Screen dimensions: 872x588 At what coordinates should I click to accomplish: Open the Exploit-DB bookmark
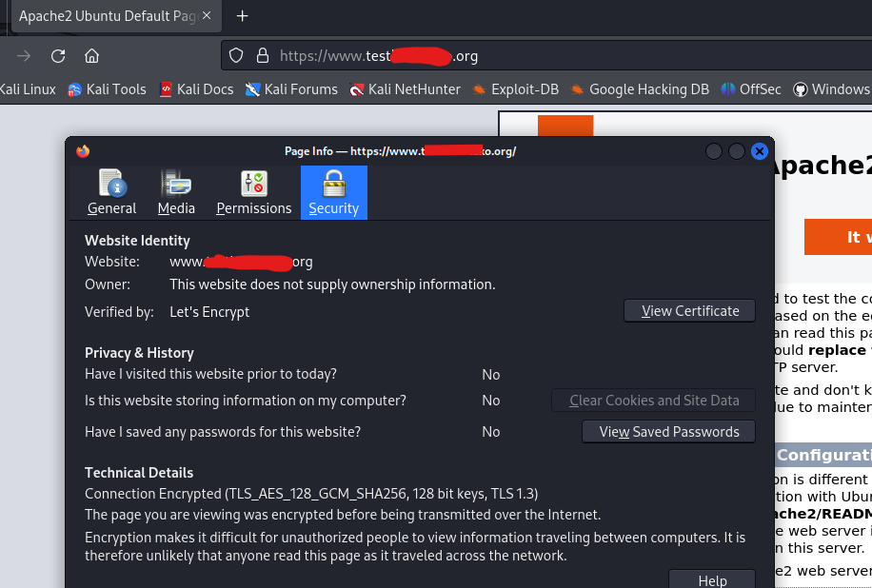(x=516, y=89)
